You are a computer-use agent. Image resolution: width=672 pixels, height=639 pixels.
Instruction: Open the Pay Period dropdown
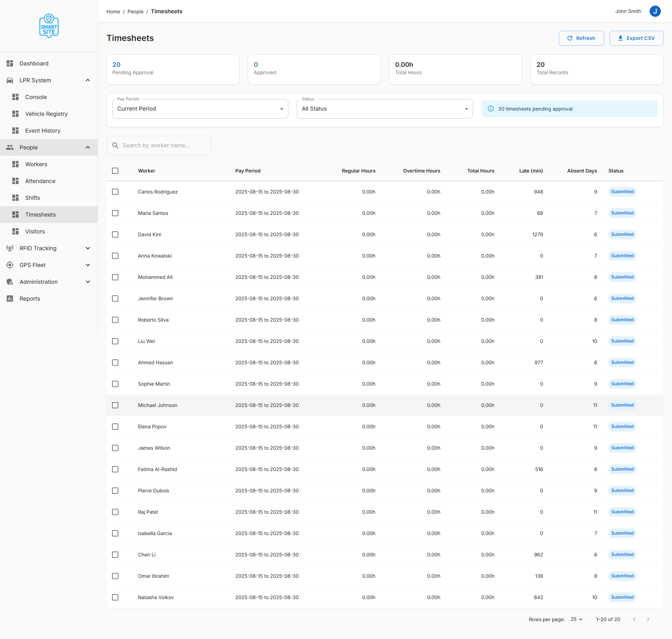(x=200, y=109)
